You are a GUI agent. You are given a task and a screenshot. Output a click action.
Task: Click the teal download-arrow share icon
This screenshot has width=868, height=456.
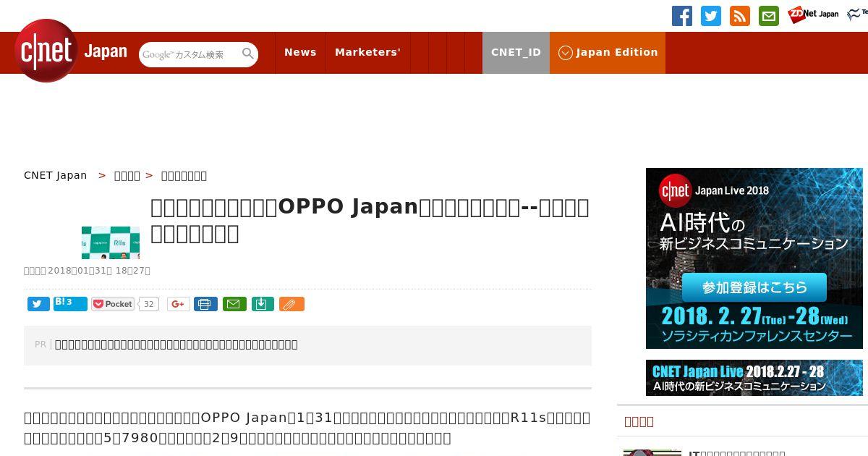263,304
